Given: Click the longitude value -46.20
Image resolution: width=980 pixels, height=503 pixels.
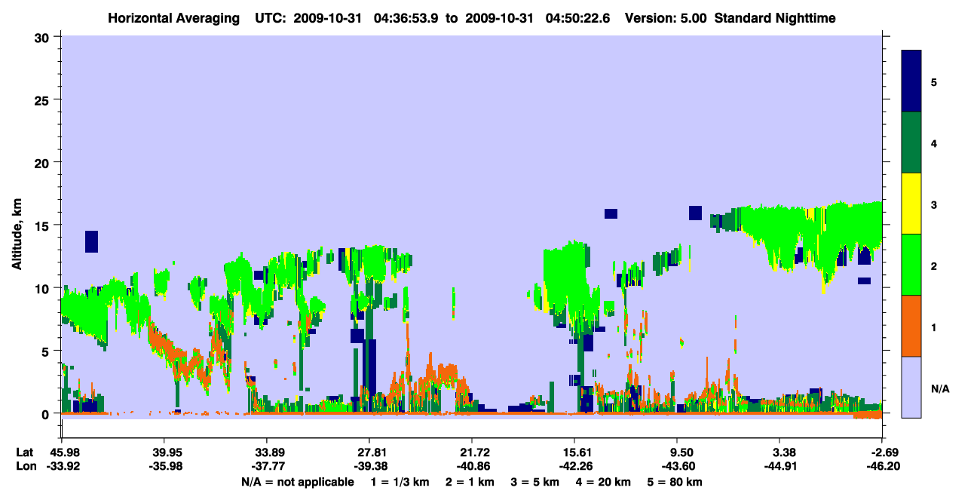Looking at the screenshot, I should coord(882,466).
